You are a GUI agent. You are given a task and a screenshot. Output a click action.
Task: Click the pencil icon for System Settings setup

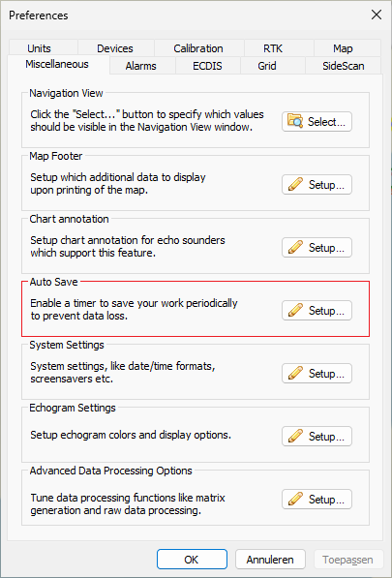tap(296, 374)
